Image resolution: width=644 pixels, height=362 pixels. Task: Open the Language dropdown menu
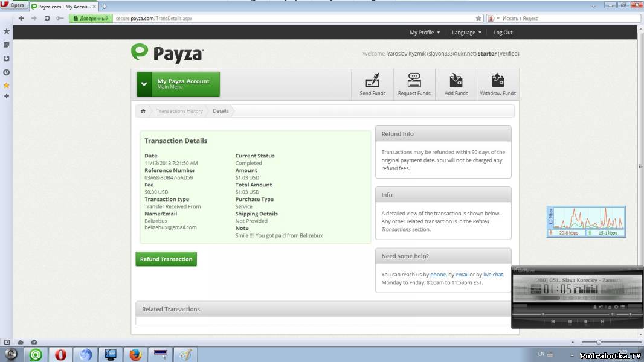coord(466,33)
